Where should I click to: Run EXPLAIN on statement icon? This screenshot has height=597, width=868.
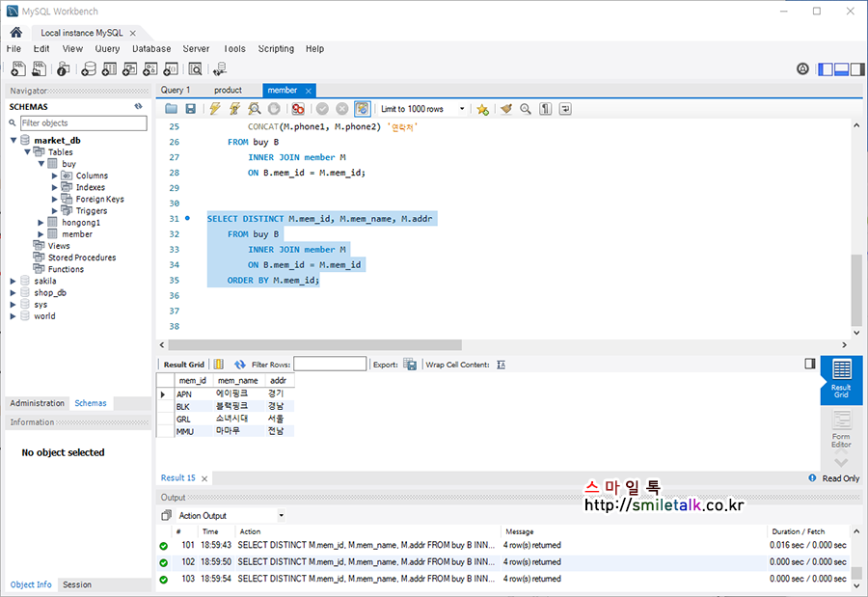click(254, 109)
